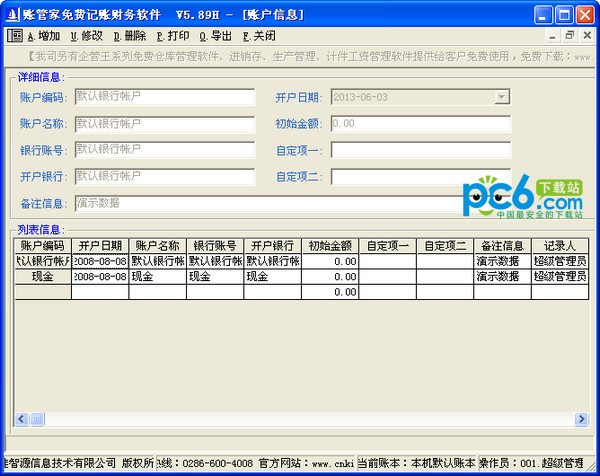Click the 自定项一 text field
Screen dimensions: 600x476
tap(421, 150)
